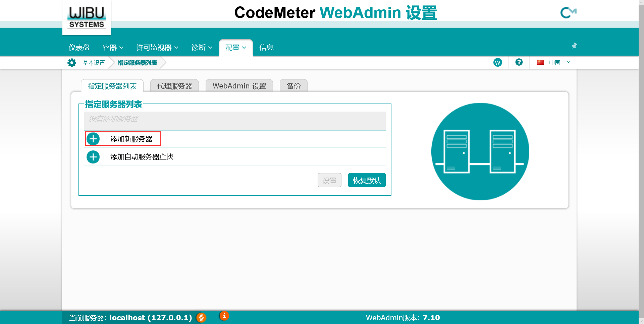
Task: Open the W WebAdmin icon
Action: [x=498, y=62]
